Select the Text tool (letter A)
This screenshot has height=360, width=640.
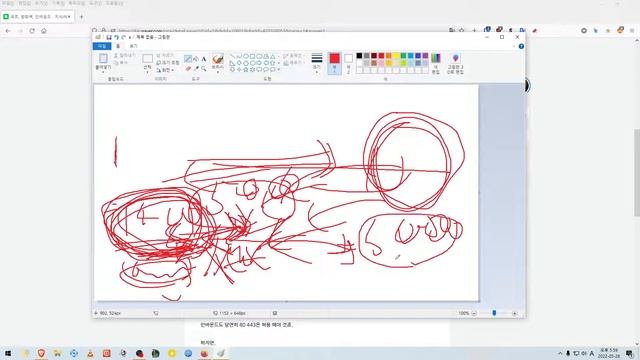point(203,59)
